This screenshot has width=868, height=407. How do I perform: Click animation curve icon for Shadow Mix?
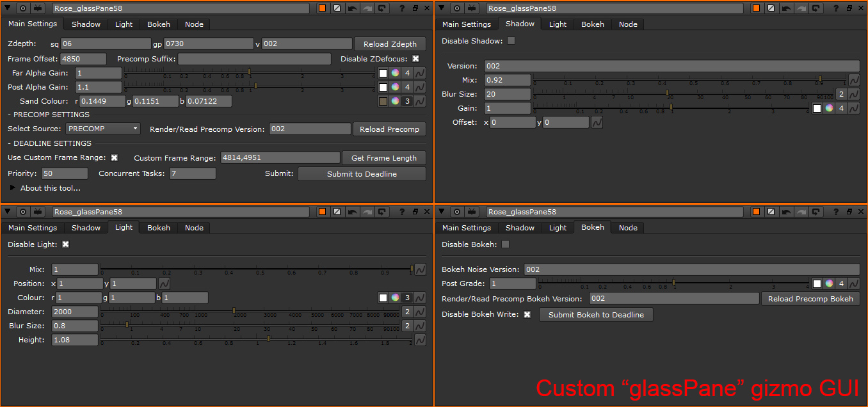point(853,80)
